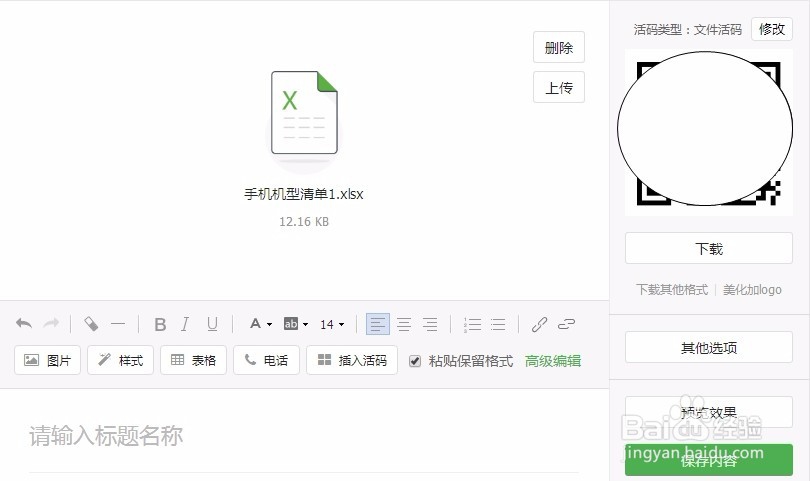The height and width of the screenshot is (481, 810).
Task: Undo the last edit with the undo arrow
Action: [x=24, y=324]
